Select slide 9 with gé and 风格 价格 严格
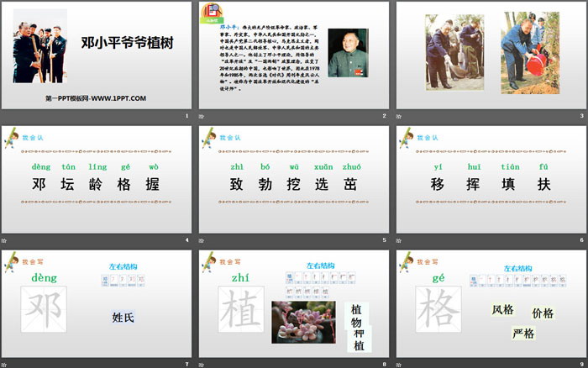This screenshot has height=368, width=588. (491, 303)
